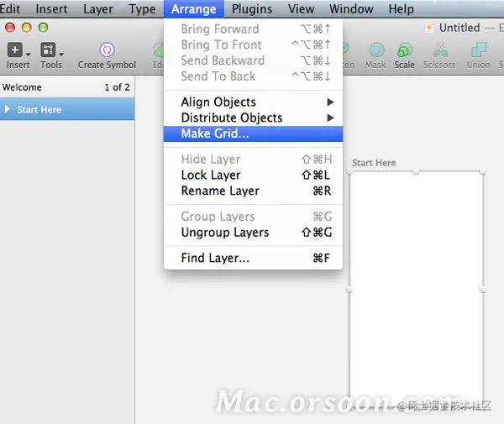504x424 pixels.
Task: Click the right-middle artboard resize handle
Action: [x=482, y=290]
